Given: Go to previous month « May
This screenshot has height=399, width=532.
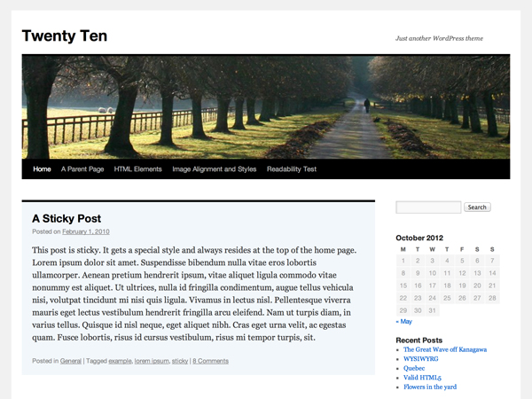Looking at the screenshot, I should point(403,322).
